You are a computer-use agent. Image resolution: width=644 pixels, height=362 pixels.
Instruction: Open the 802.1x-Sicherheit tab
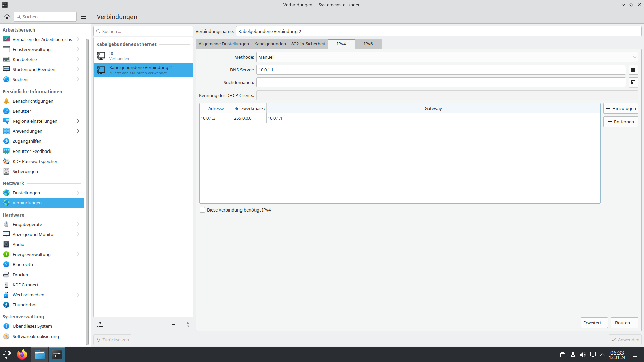[308, 44]
